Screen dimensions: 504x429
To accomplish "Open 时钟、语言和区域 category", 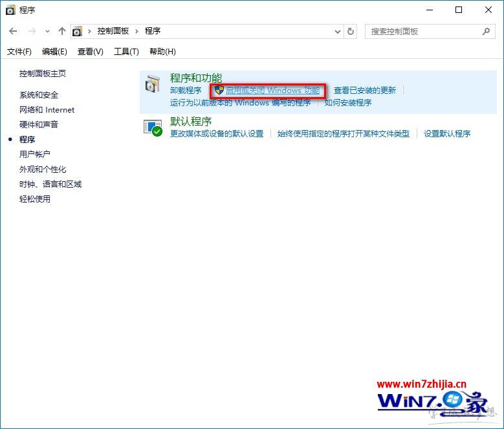I will 50,184.
